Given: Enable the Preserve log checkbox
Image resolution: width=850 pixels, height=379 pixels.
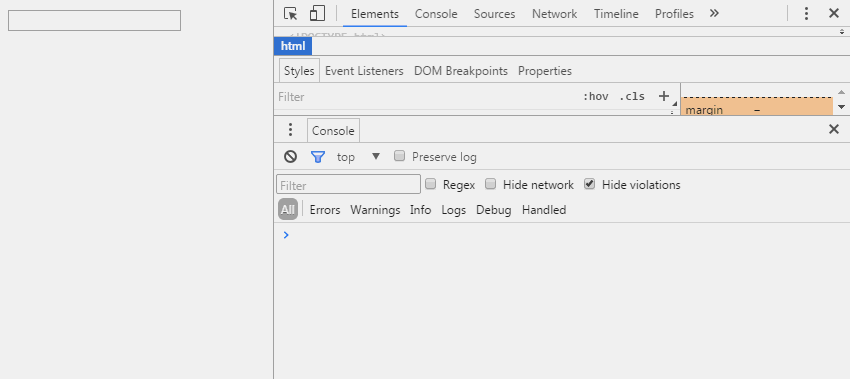Looking at the screenshot, I should 400,156.
